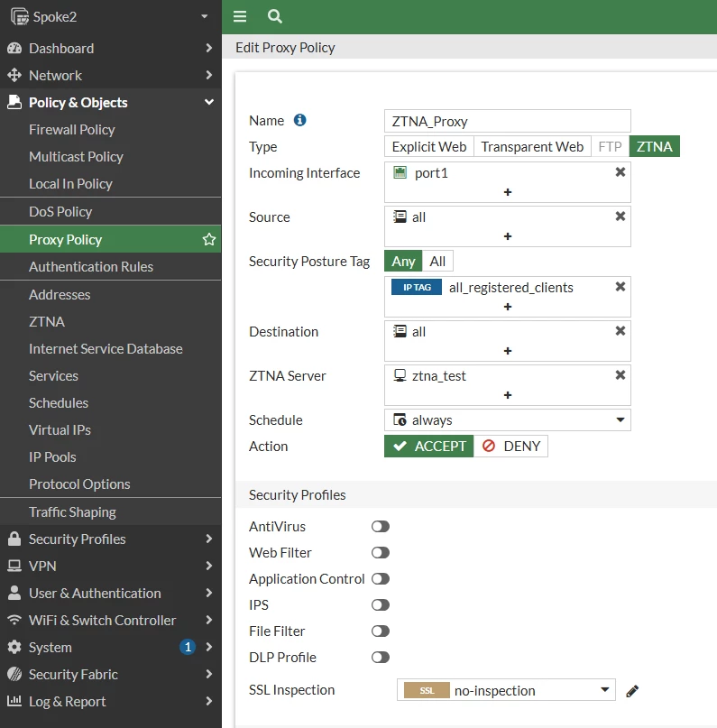The image size is (717, 728).
Task: Open the SSL Inspection no-inspection dropdown
Action: (x=506, y=690)
